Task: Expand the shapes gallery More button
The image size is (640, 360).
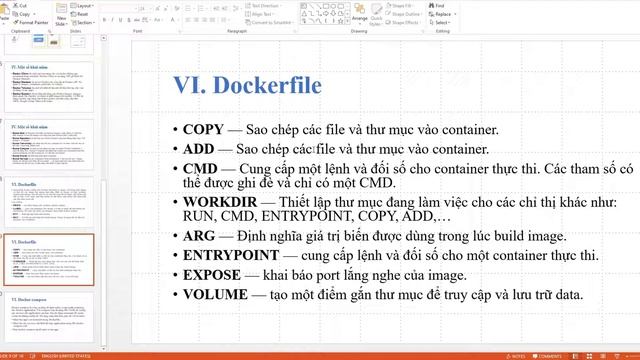Action: tap(347, 21)
